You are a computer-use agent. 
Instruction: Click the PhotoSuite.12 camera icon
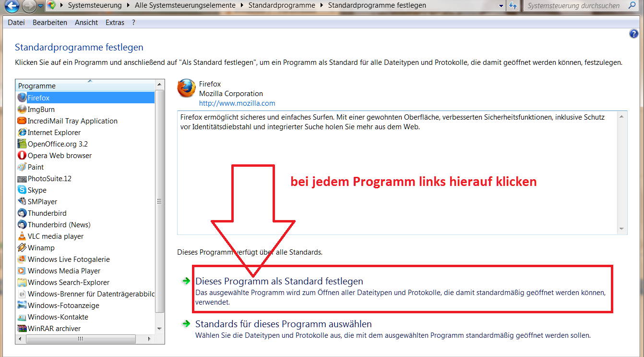tap(22, 178)
